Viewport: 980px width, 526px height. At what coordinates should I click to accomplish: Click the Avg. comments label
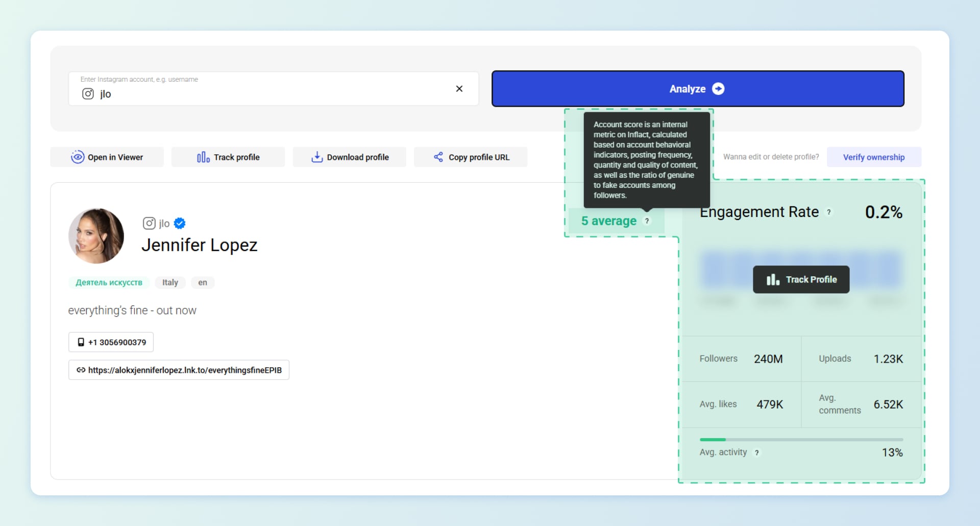[840, 404]
